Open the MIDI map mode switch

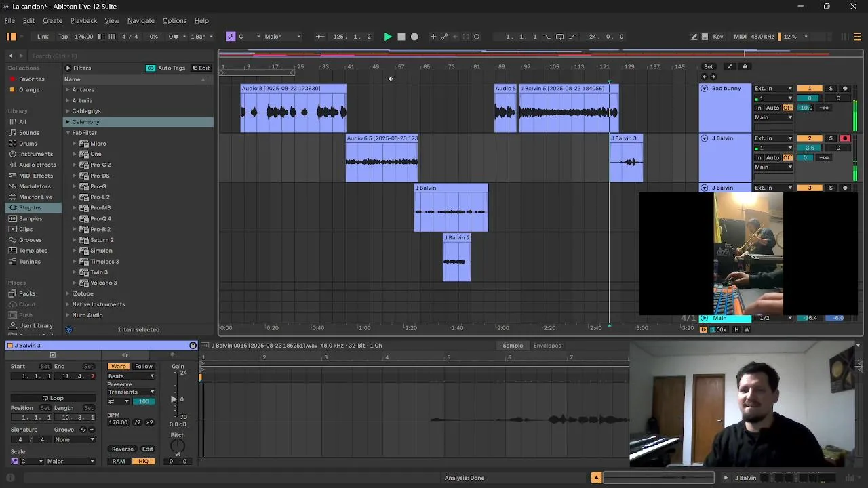[x=740, y=37]
